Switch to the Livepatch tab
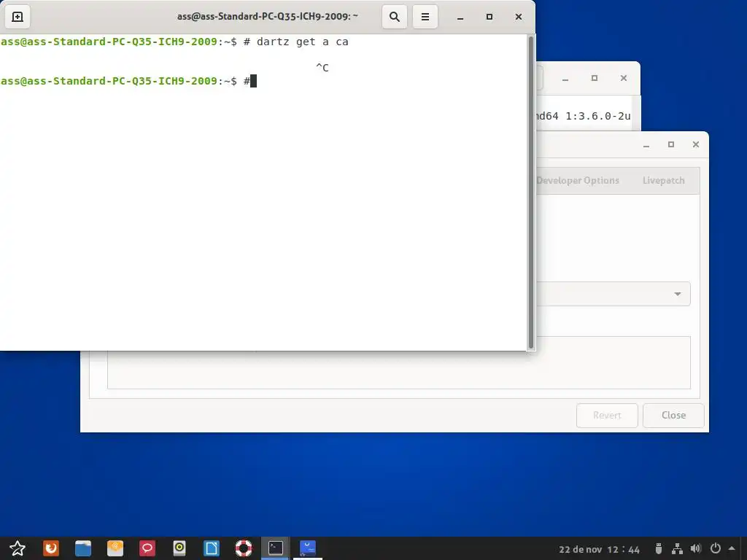This screenshot has height=560, width=747. 664,181
